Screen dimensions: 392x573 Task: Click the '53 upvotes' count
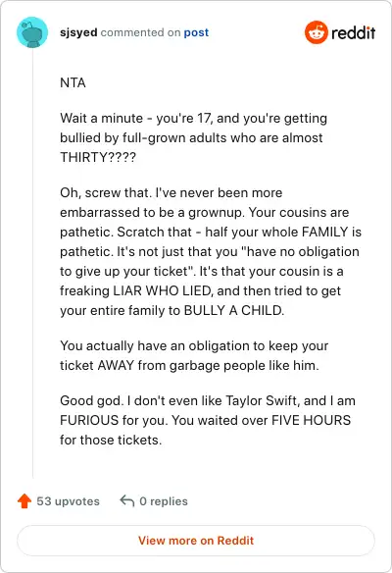[x=68, y=501]
